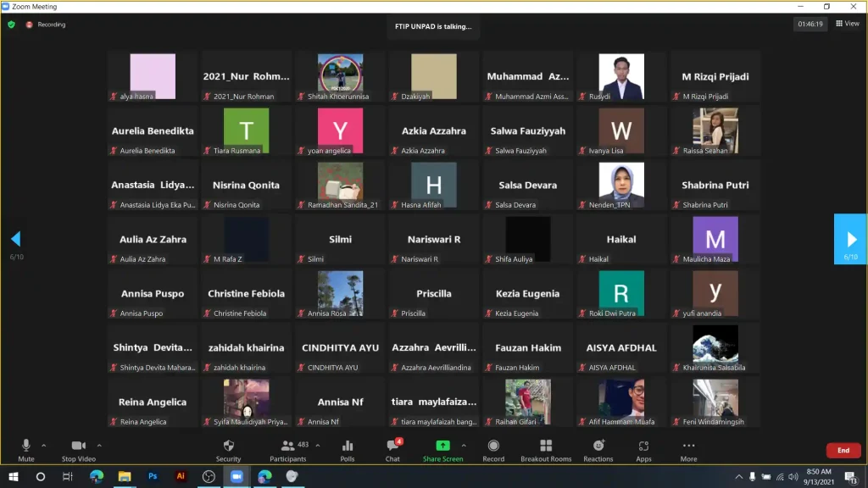Open File Explorer from the taskbar
Image resolution: width=868 pixels, height=488 pixels.
pos(124,476)
